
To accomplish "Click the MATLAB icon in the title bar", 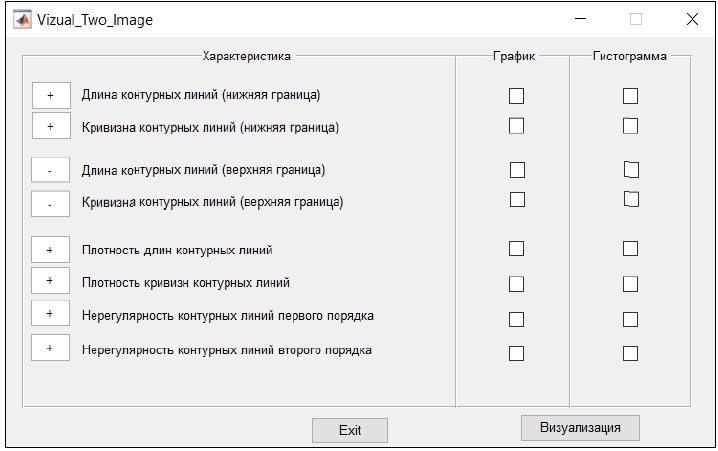I will coord(21,19).
